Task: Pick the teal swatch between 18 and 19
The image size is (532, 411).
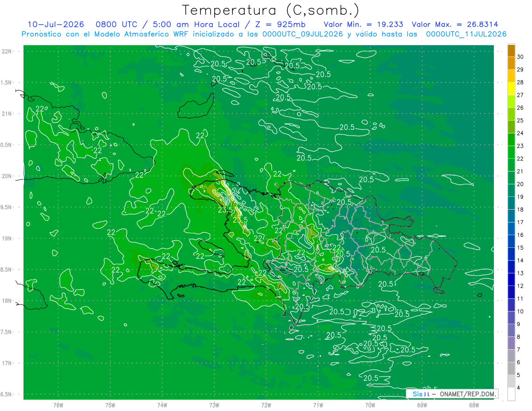Action: tap(511, 203)
